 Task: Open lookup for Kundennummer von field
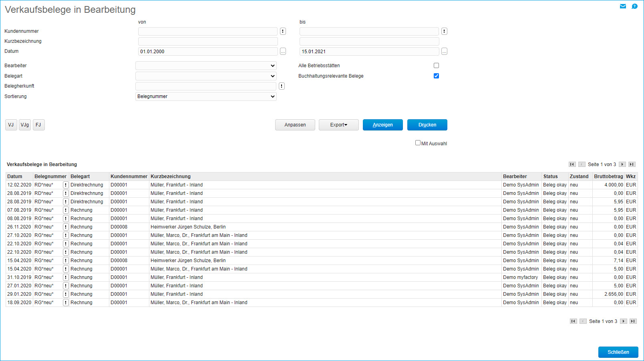(283, 31)
